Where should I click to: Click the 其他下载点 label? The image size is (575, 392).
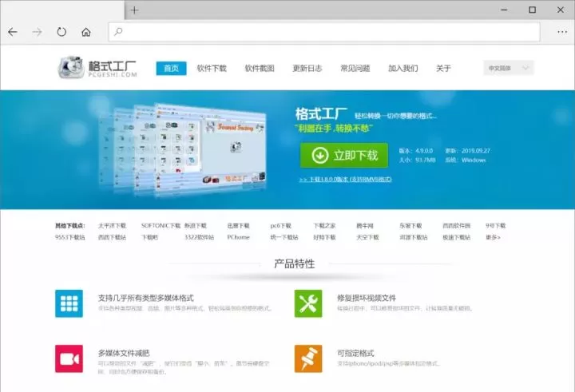(70, 225)
